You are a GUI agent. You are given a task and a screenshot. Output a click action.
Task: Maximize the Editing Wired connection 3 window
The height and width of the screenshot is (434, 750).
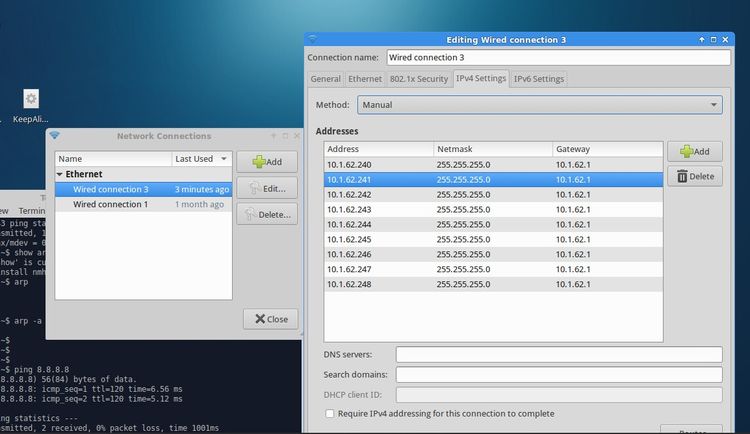tap(713, 40)
